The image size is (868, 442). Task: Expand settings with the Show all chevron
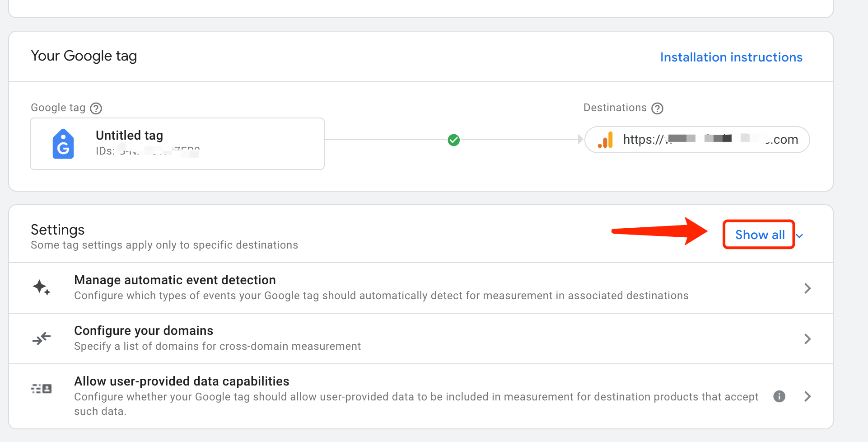coord(800,236)
